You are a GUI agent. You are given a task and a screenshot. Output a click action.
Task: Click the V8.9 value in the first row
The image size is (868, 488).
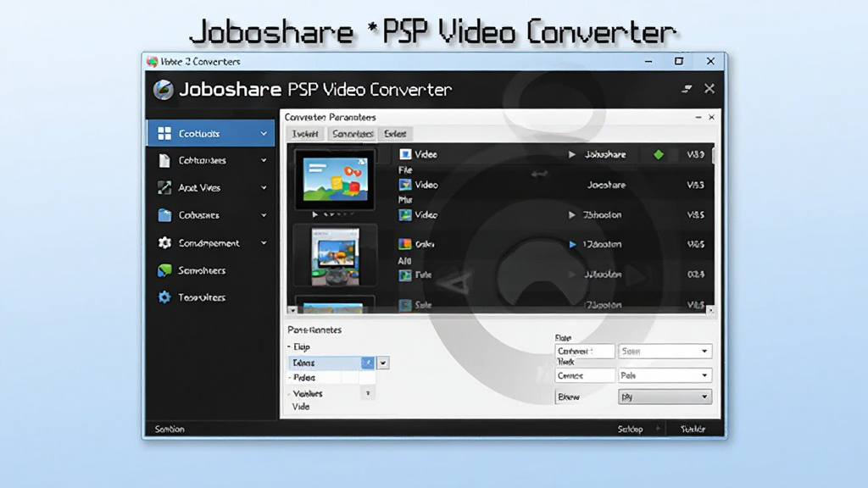pos(695,155)
